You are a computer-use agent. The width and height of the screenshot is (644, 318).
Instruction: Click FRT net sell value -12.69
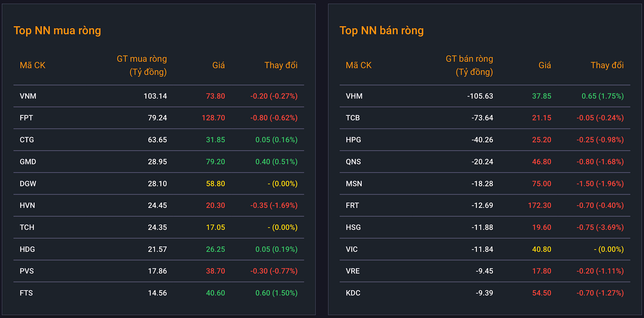pyautogui.click(x=482, y=206)
